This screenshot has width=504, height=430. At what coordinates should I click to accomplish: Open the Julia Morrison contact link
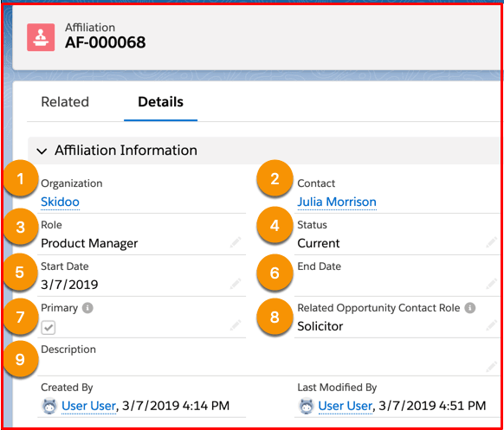click(x=337, y=202)
